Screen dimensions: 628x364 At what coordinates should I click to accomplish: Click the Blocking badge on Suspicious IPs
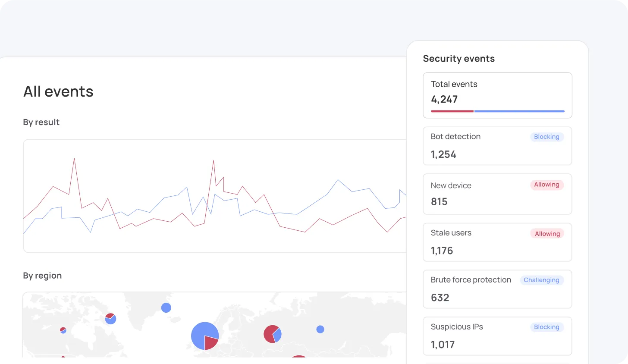(x=546, y=327)
